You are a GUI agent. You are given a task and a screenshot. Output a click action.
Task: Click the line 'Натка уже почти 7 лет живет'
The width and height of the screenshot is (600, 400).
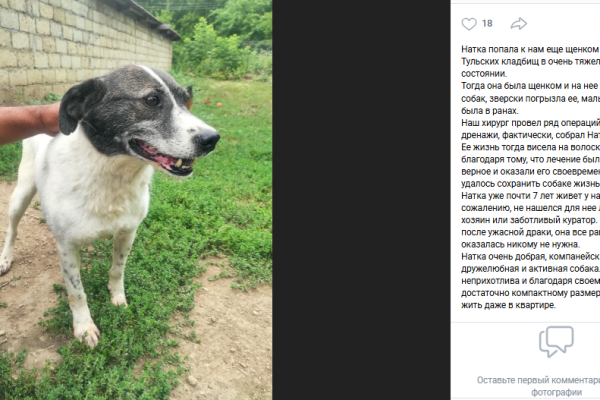(530, 196)
